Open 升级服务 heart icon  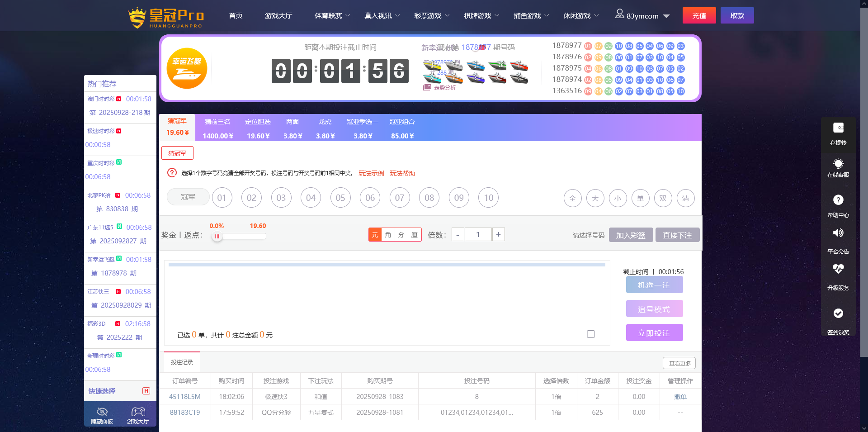coord(838,269)
